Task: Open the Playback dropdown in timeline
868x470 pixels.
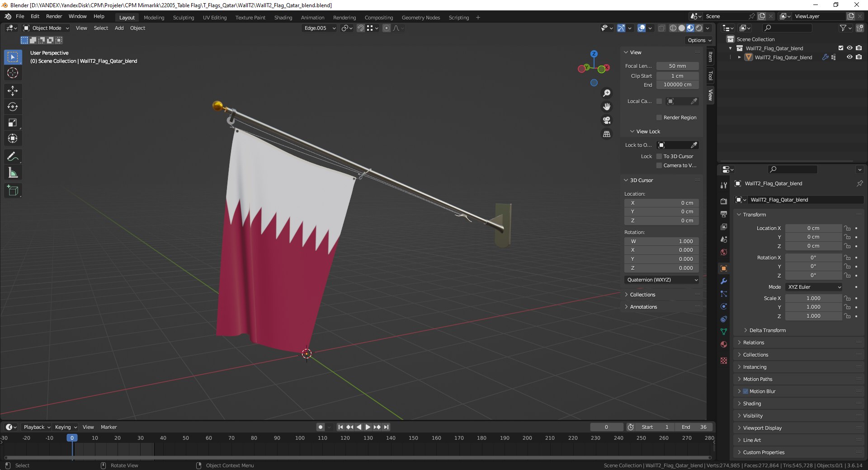Action: point(37,427)
